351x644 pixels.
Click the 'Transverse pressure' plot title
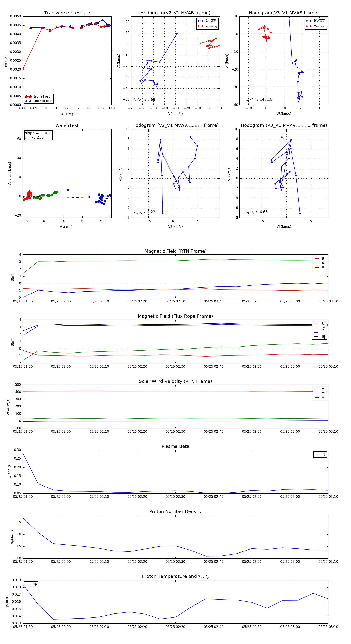(x=67, y=13)
